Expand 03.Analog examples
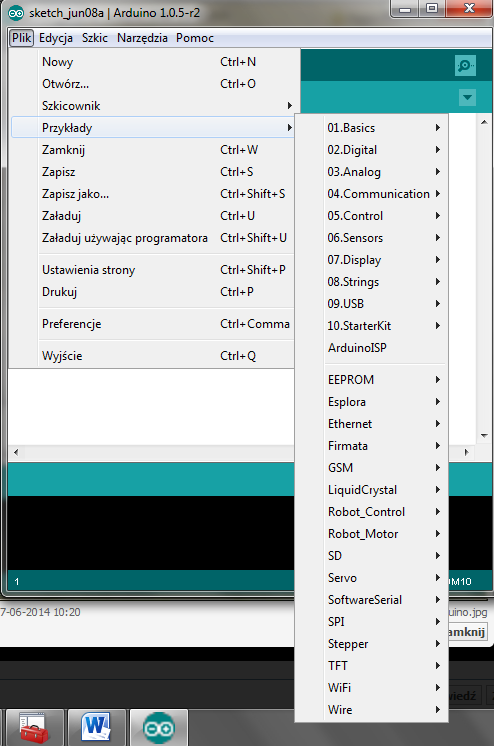494x746 pixels. (371, 172)
